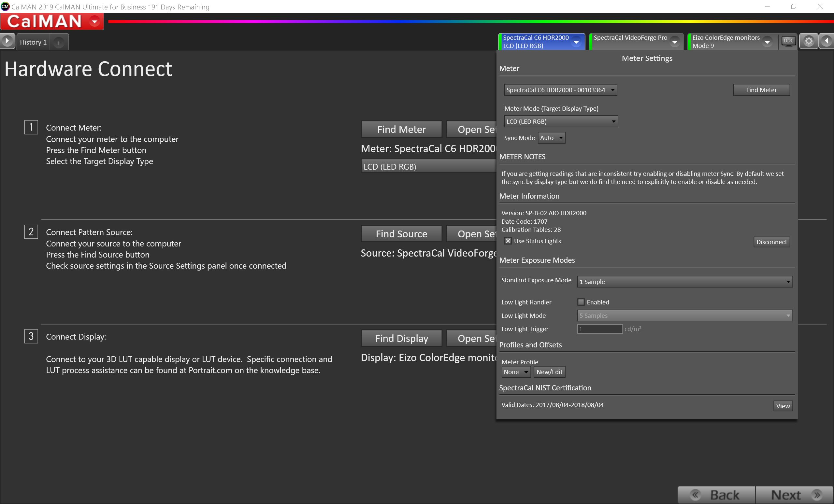Click the play arrow icon left of History tab
Screen dimensions: 834x504
(7, 41)
